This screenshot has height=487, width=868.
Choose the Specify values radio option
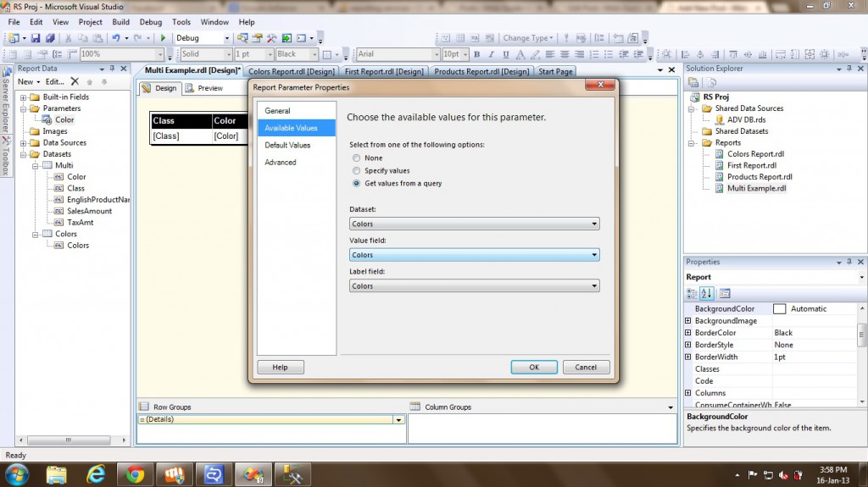coord(356,170)
